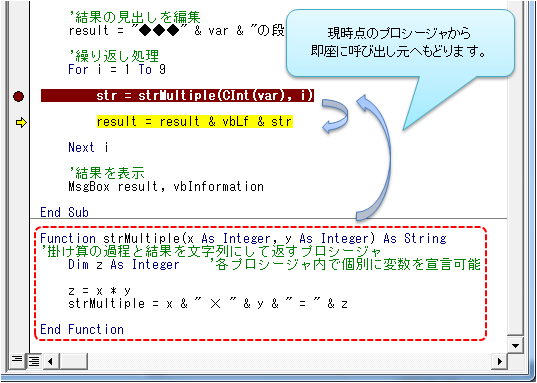Click the horizontal scrollbar thumb
This screenshot has width=537, height=383.
coord(74,361)
